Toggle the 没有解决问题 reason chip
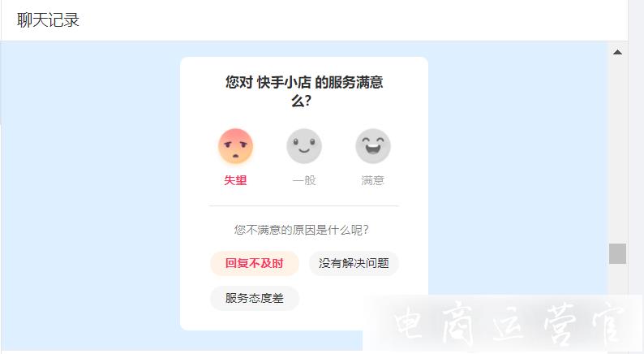The height and width of the screenshot is (354, 644). 354,263
